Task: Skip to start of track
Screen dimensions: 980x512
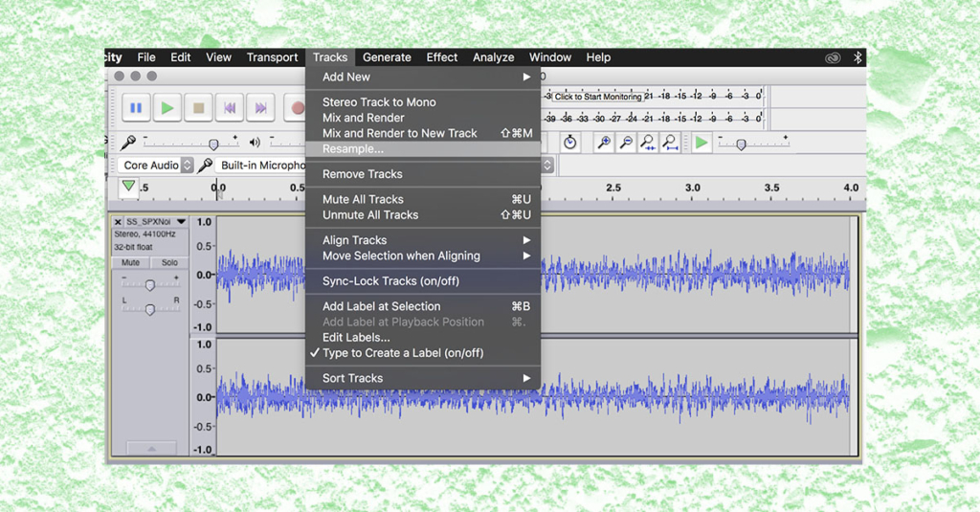Action: [230, 108]
